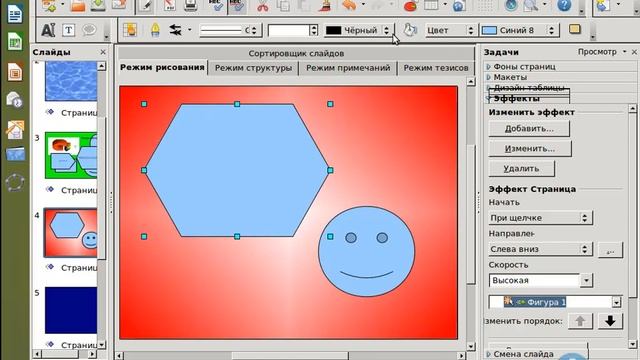
Task: Click the Undo arrow icon
Action: [x=349, y=6]
